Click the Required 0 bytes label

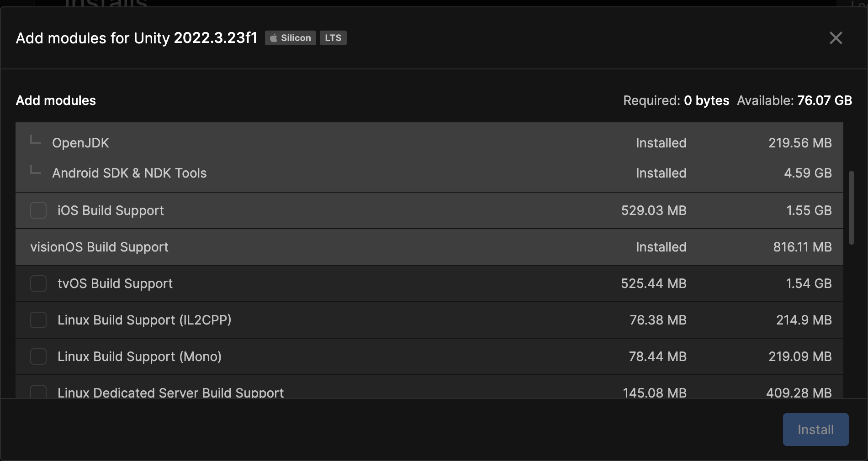tap(676, 100)
